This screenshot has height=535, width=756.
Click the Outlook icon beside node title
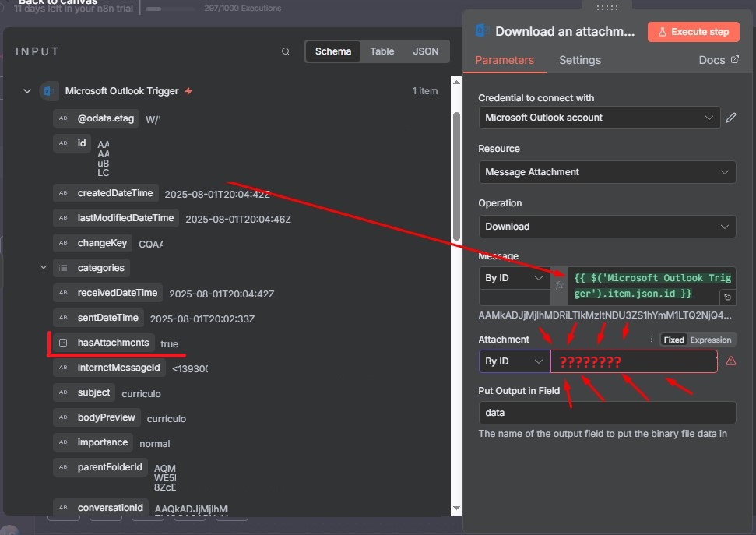[x=482, y=31]
